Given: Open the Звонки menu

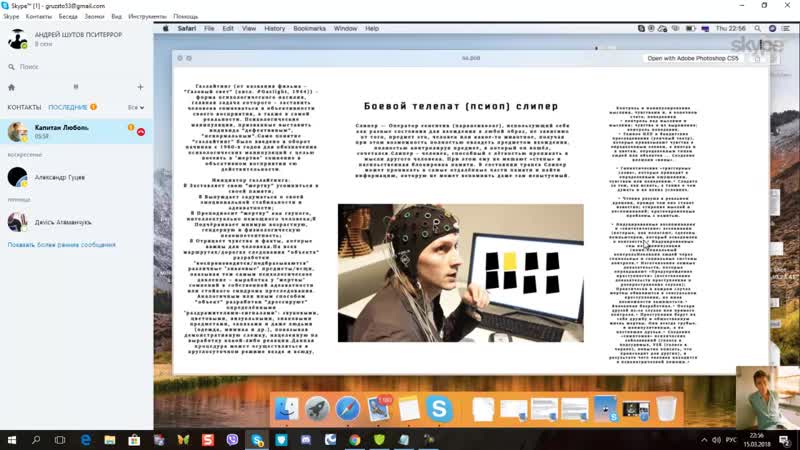Looking at the screenshot, I should (x=94, y=16).
